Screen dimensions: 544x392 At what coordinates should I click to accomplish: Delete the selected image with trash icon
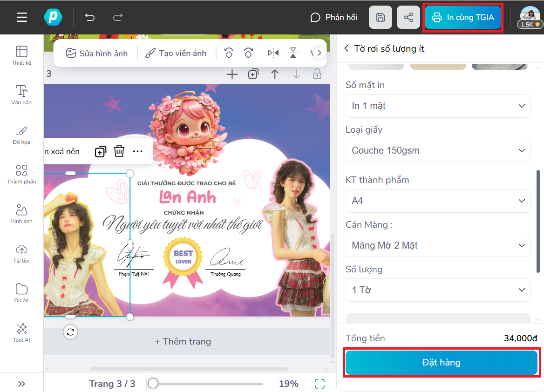[x=119, y=151]
